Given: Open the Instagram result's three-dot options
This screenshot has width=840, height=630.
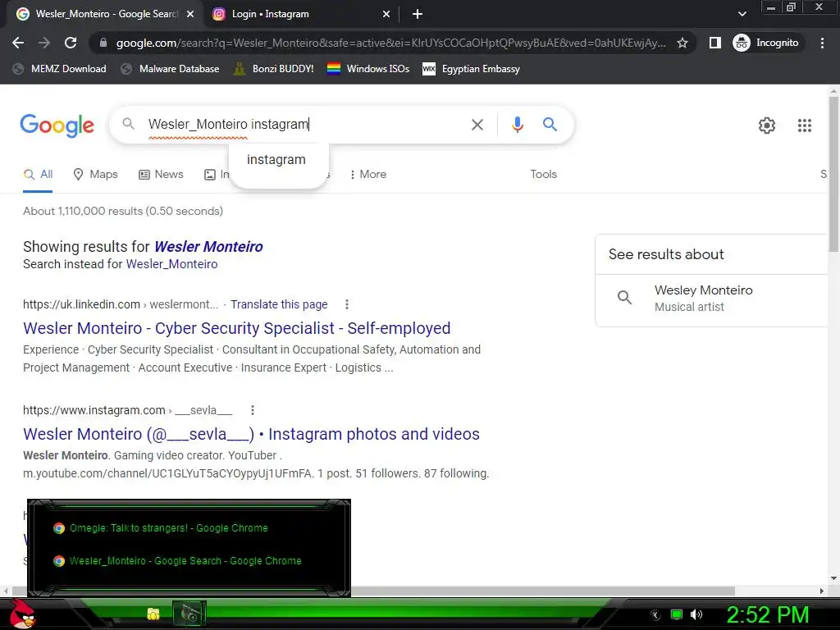Looking at the screenshot, I should 253,410.
